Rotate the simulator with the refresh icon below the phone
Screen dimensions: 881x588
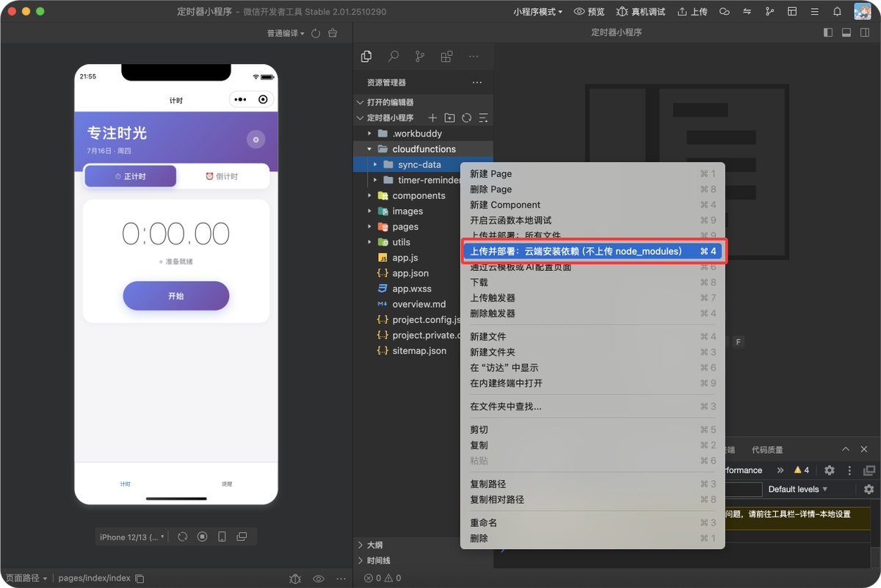click(x=183, y=537)
